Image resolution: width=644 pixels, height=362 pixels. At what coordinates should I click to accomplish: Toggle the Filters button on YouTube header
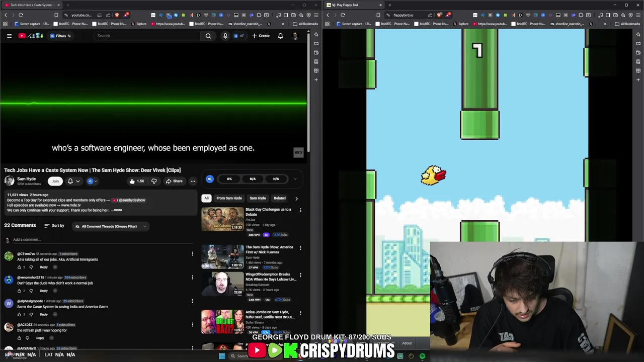click(60, 36)
